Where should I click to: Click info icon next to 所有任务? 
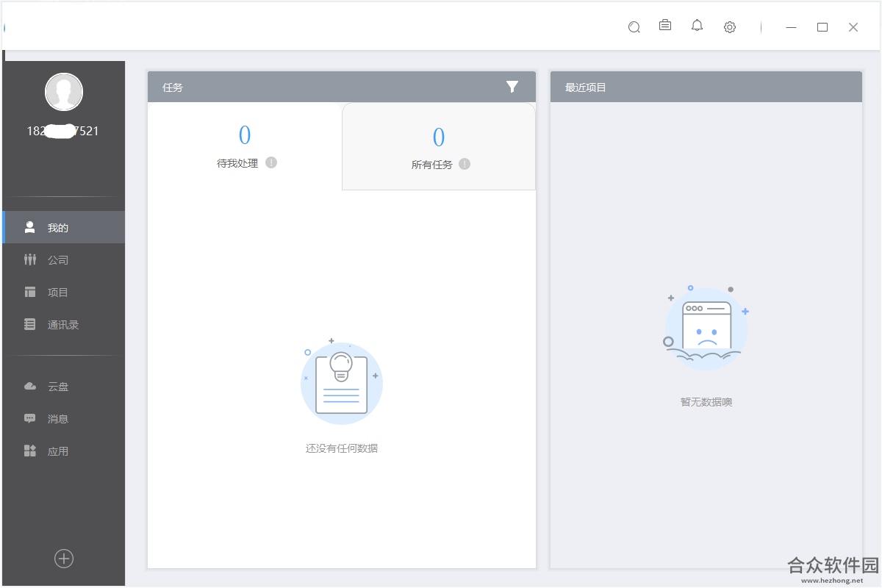pos(465,164)
